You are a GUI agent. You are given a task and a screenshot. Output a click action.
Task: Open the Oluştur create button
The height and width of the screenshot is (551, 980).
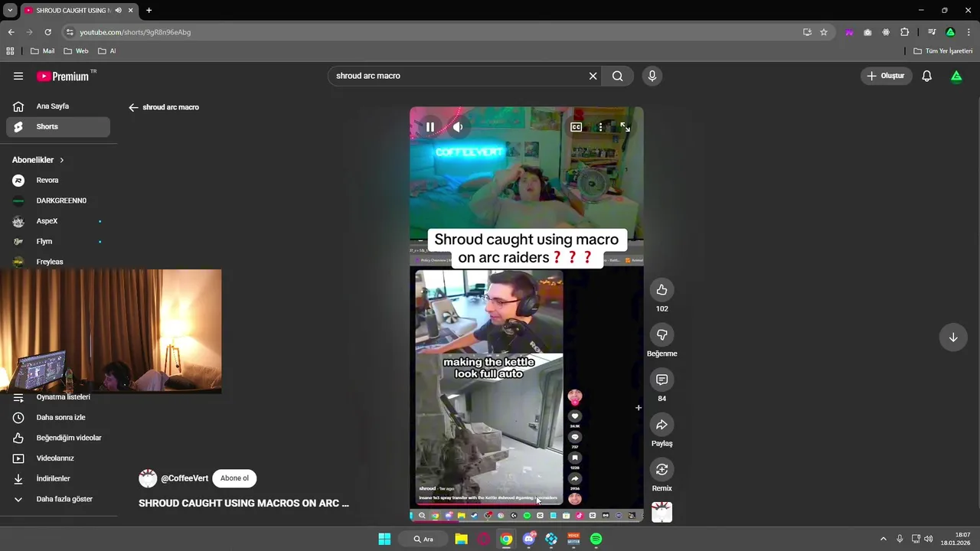(886, 76)
